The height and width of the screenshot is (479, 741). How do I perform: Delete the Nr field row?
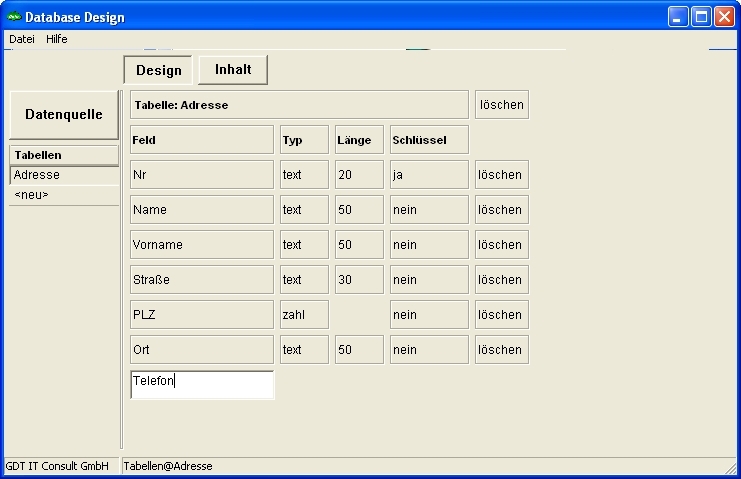point(501,175)
